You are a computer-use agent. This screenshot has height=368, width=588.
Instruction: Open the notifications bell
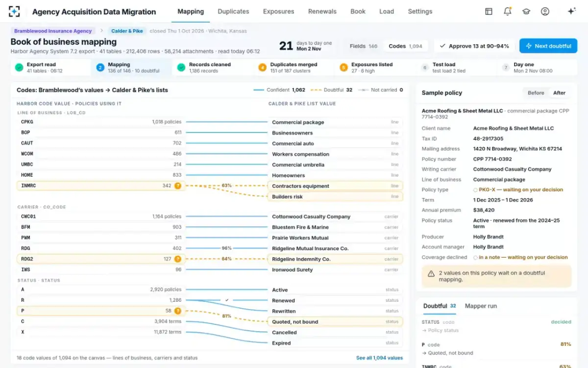507,11
